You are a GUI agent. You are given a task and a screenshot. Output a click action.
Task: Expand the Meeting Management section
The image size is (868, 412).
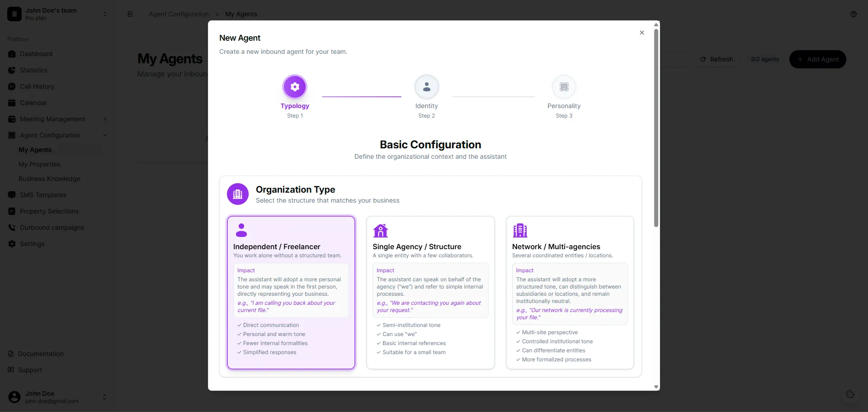104,119
